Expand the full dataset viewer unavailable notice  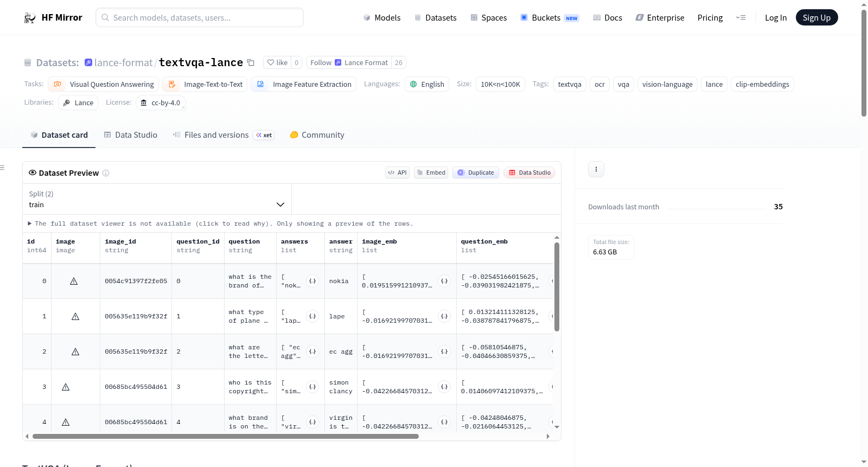click(221, 223)
